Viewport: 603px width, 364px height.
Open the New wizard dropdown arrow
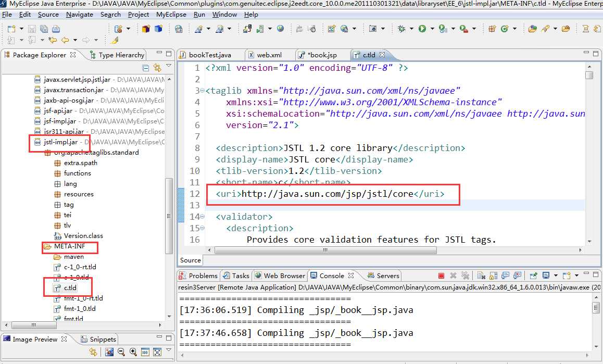point(21,29)
